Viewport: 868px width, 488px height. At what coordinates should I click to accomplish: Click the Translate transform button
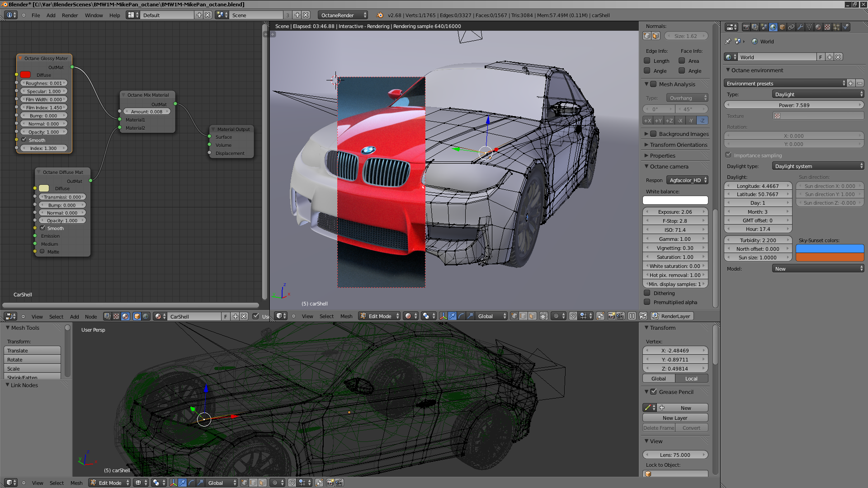(x=32, y=351)
